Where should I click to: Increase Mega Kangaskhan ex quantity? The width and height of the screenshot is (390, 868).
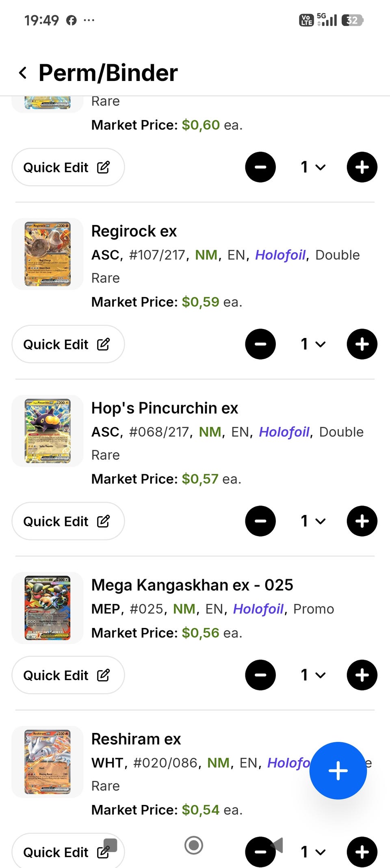point(362,675)
